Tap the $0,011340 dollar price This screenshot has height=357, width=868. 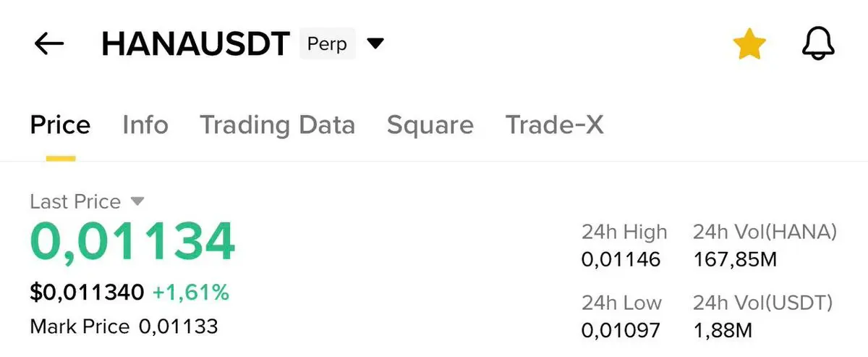87,293
